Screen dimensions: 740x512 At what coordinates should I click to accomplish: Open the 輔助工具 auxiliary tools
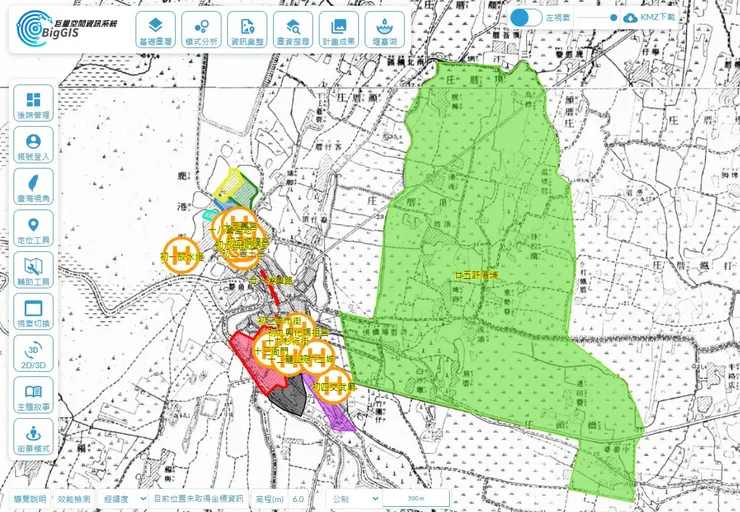33,270
